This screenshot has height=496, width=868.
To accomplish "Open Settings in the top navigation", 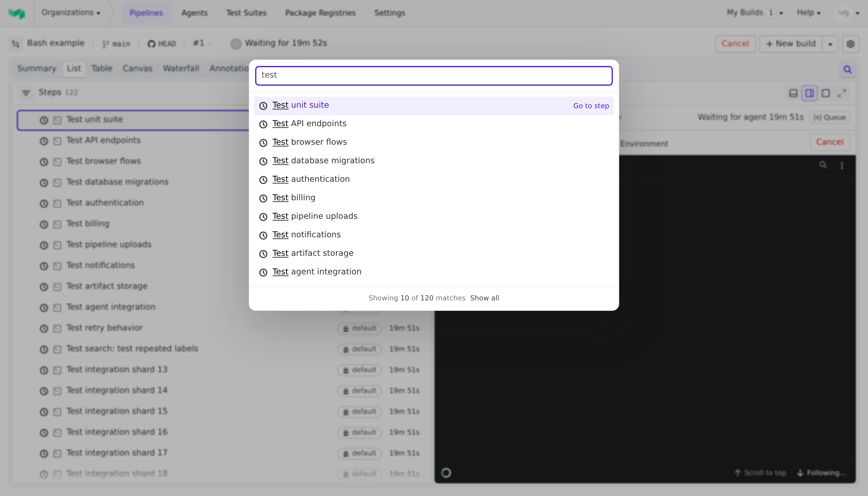I will pyautogui.click(x=389, y=13).
